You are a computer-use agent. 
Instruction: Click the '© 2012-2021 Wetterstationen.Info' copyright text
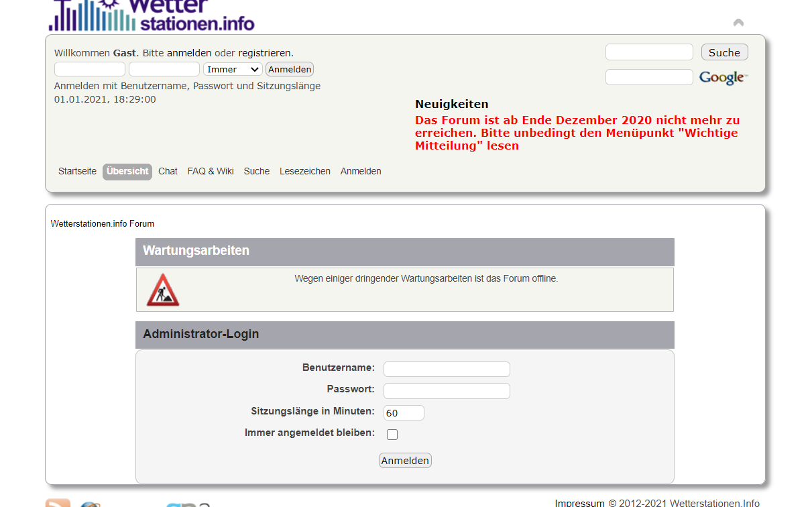684,504
